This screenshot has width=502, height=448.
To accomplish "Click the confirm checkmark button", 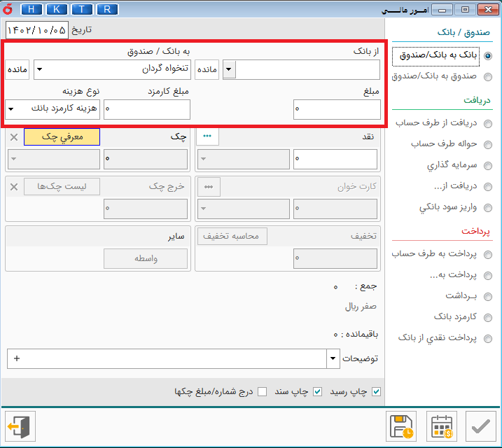I will coord(480,426).
